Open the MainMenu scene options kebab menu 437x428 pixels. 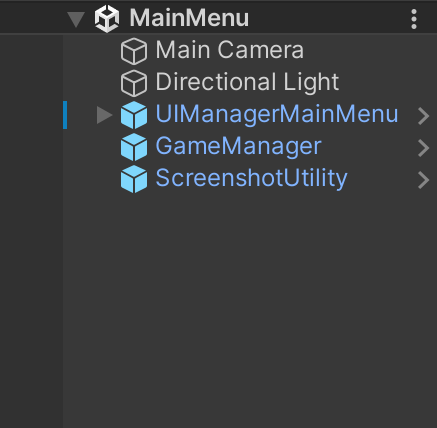click(414, 19)
